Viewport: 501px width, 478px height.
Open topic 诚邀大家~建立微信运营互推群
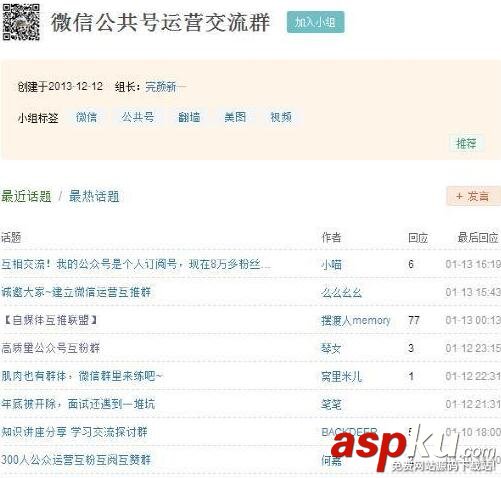76,292
